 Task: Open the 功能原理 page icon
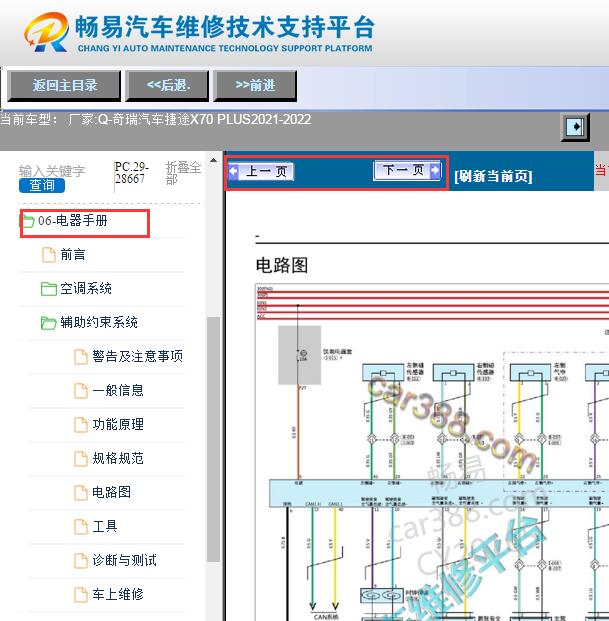[x=81, y=425]
